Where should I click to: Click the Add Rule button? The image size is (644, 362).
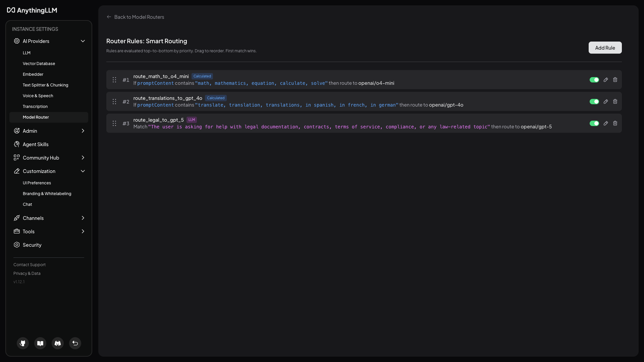pos(605,48)
